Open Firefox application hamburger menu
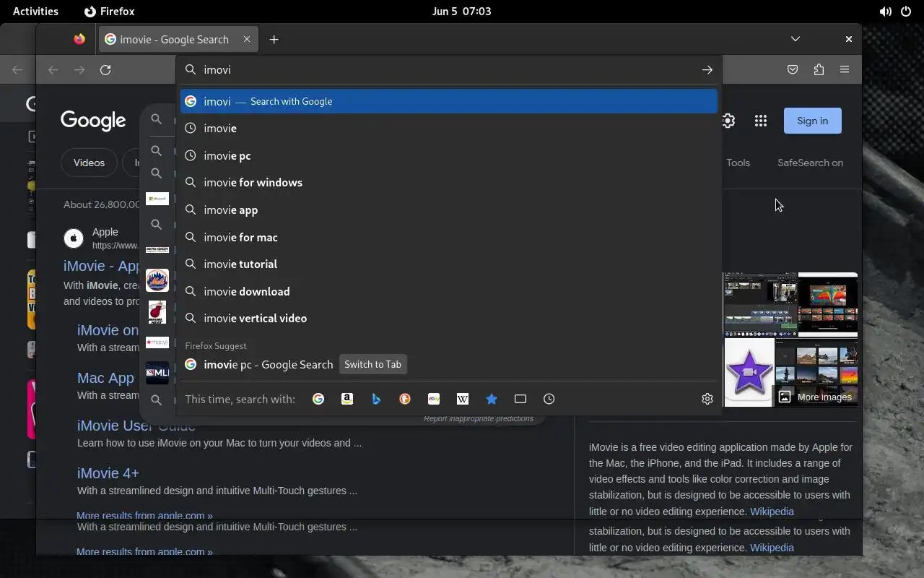 (x=845, y=70)
